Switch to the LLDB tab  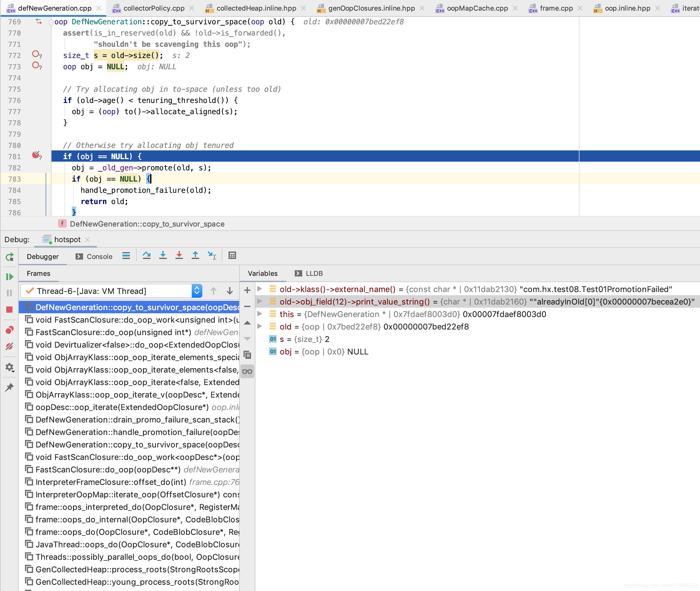314,273
